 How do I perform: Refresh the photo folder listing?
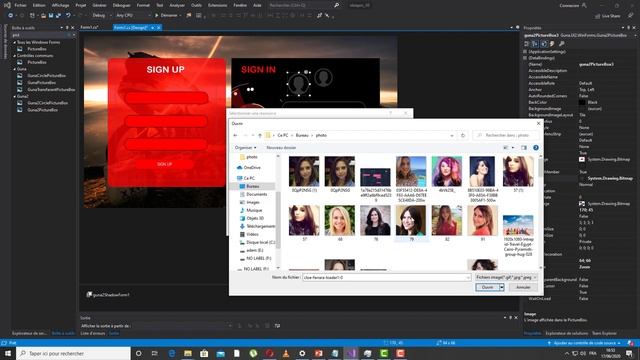coord(462,135)
